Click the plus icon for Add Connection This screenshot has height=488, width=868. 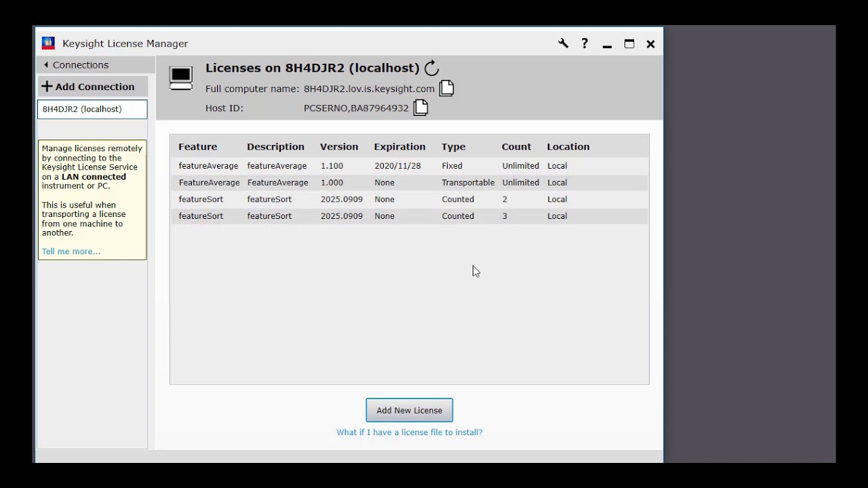tap(47, 87)
